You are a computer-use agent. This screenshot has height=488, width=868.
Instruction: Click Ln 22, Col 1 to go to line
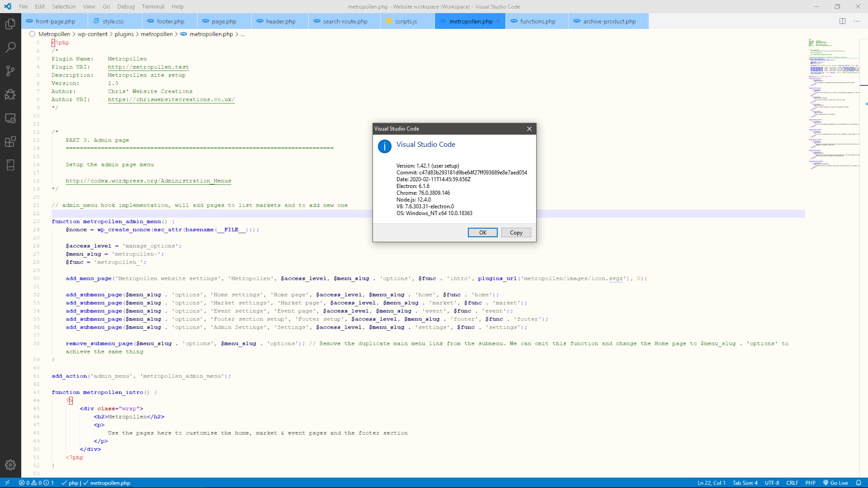(x=711, y=483)
